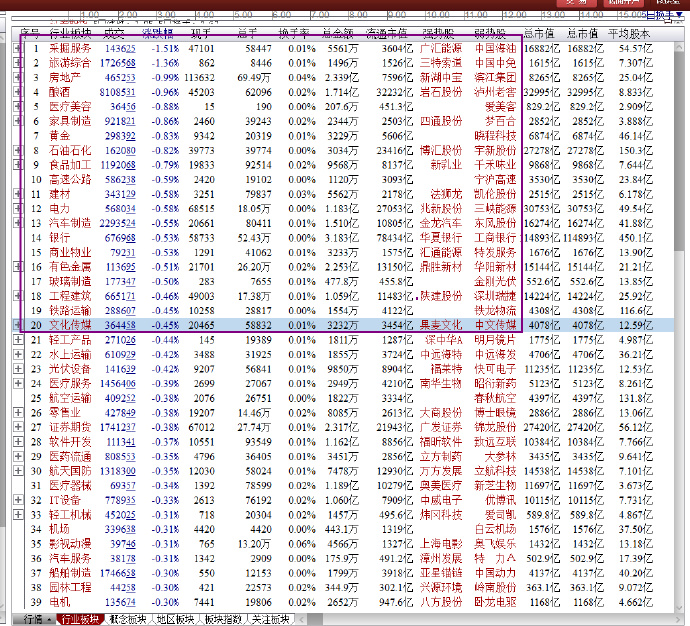Select the 房地产 sector name
The image size is (690, 626).
[x=64, y=77]
